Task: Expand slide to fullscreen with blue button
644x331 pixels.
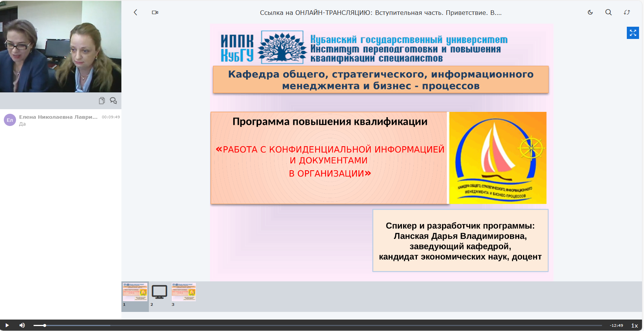Action: pos(633,33)
